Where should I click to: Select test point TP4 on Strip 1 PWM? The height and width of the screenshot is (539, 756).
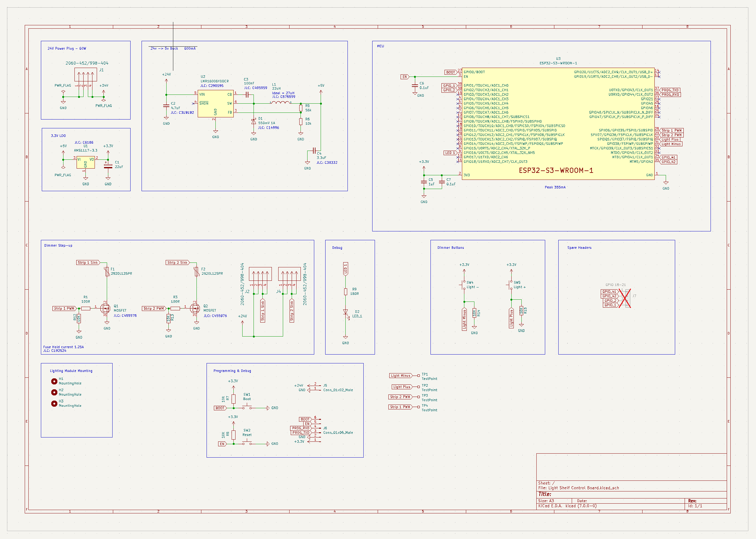417,407
